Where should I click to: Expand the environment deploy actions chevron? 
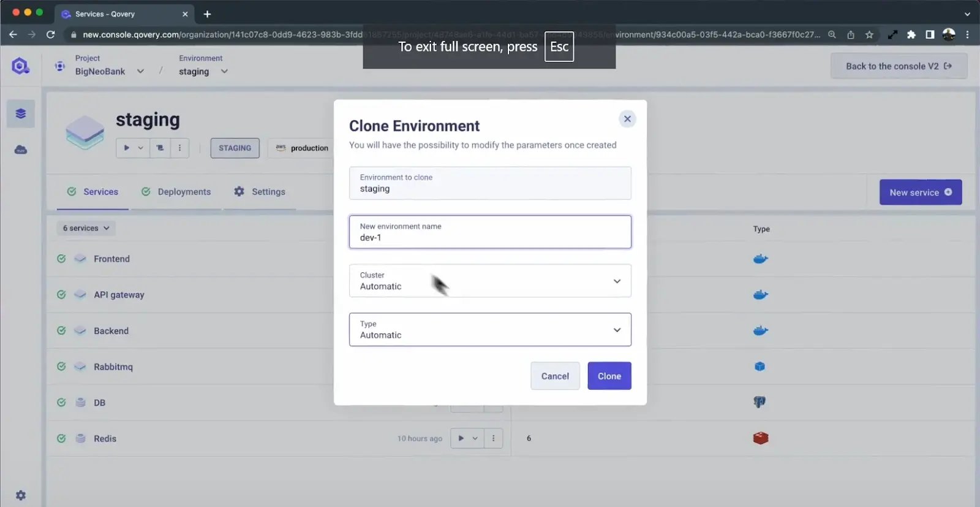click(141, 148)
